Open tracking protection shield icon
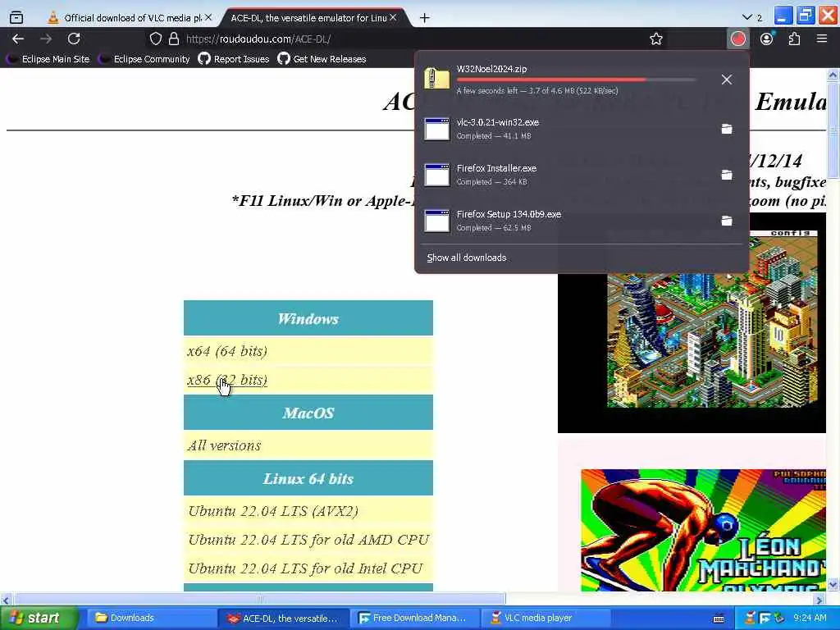The image size is (840, 630). pyautogui.click(x=155, y=39)
